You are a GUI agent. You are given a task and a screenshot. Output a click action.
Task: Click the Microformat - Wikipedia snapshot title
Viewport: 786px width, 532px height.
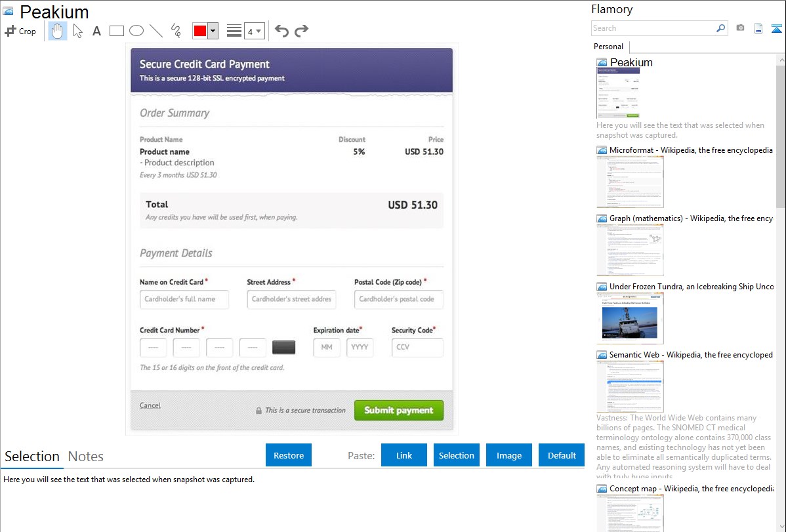[691, 150]
